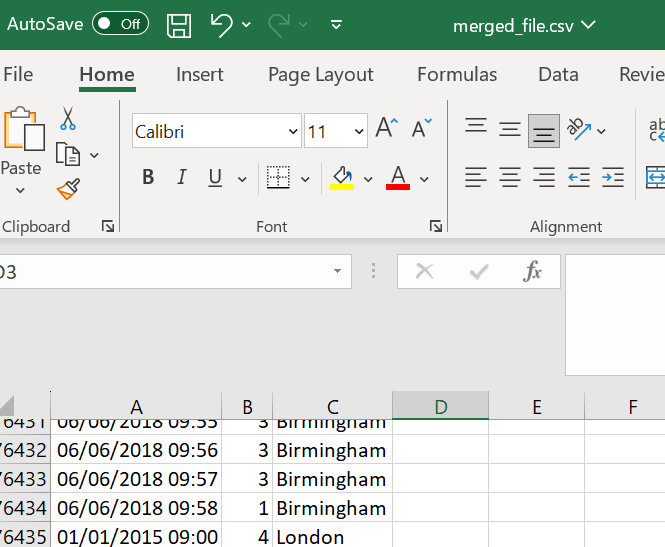Click the Increase Indent icon
Screen dimensions: 665x547
coord(613,178)
